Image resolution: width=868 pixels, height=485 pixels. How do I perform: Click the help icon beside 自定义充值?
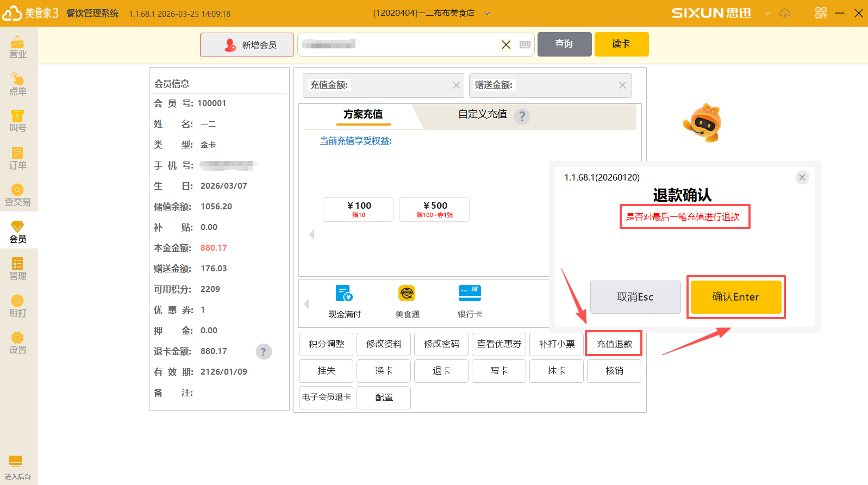pyautogui.click(x=522, y=116)
